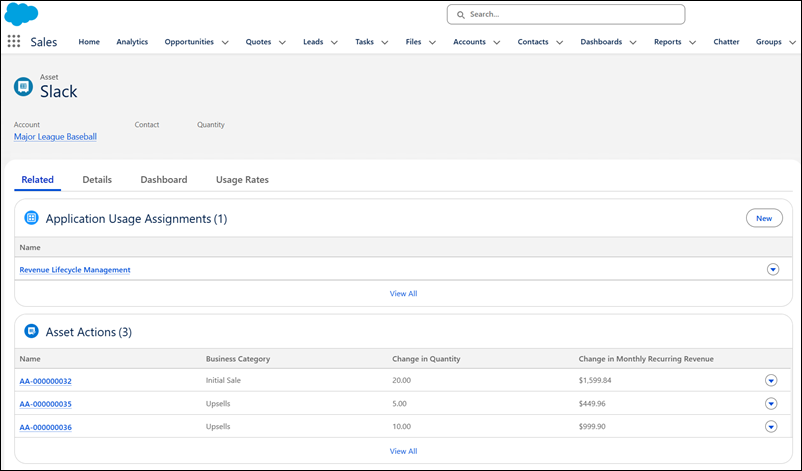Open row menu for Revenue Lifecycle Management
The width and height of the screenshot is (802, 471).
click(x=773, y=269)
